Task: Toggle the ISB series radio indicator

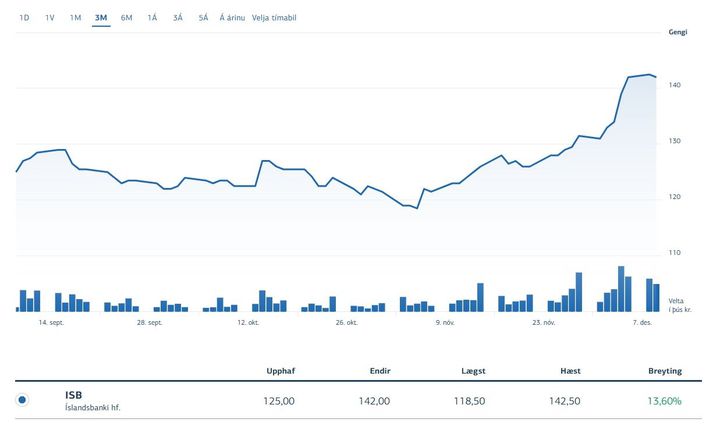Action: click(23, 400)
